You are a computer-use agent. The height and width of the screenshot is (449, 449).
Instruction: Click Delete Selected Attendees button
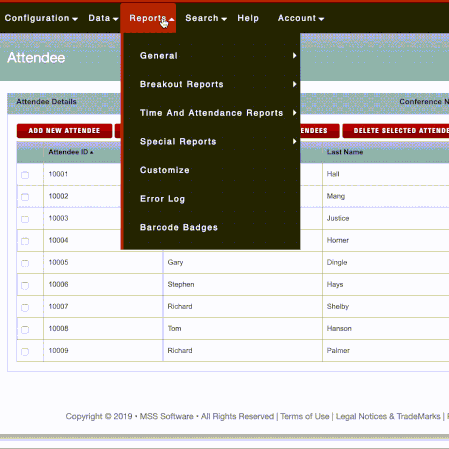coord(396,131)
